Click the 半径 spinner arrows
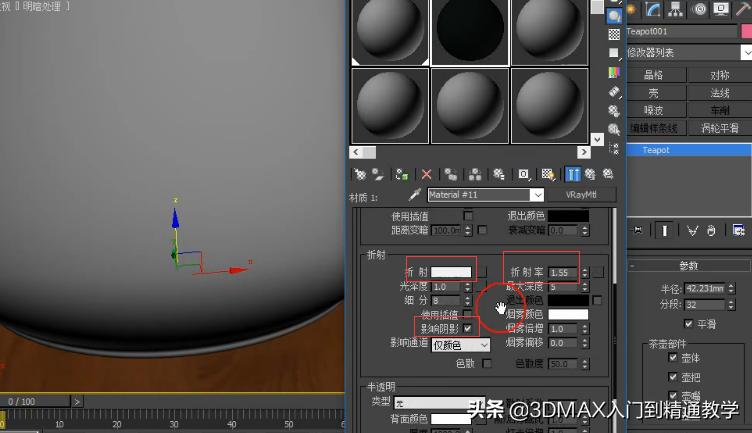The image size is (752, 433). [x=731, y=288]
